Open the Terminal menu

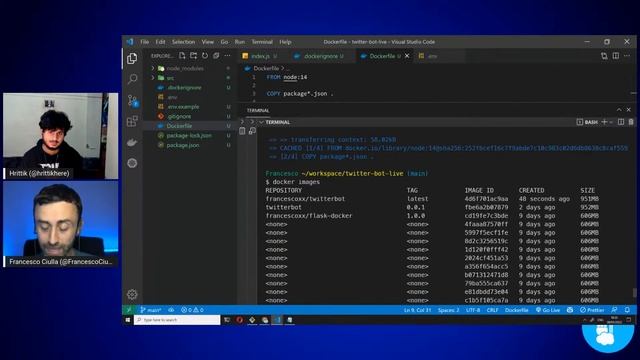(262, 42)
